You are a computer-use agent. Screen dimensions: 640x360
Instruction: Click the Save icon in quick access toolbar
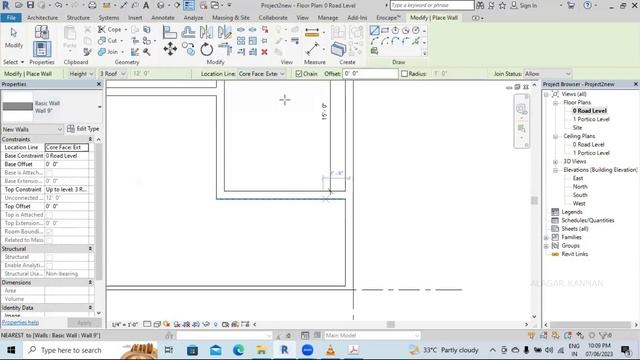30,5
